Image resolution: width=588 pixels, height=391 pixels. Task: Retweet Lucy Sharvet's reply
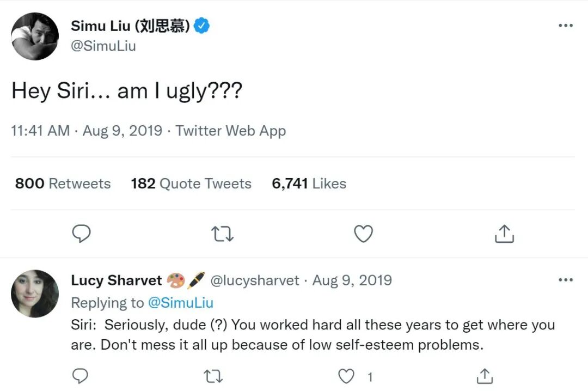point(213,376)
